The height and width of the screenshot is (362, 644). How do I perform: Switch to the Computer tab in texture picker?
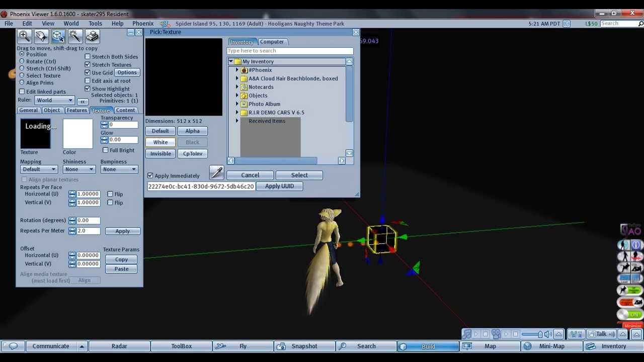pyautogui.click(x=272, y=42)
